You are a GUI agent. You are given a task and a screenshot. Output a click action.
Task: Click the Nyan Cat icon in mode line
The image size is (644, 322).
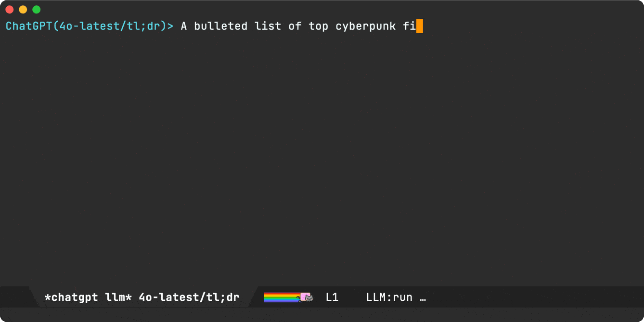[306, 297]
